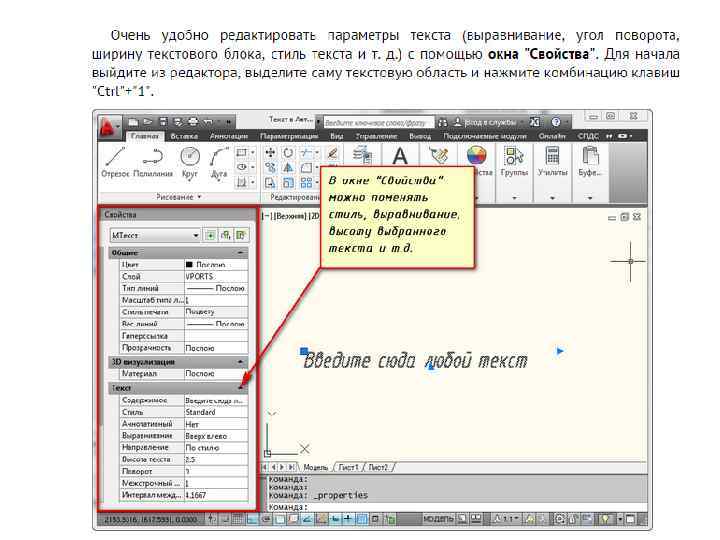Toggle the ortho mode status bar button
The width and height of the screenshot is (720, 540).
tap(252, 519)
